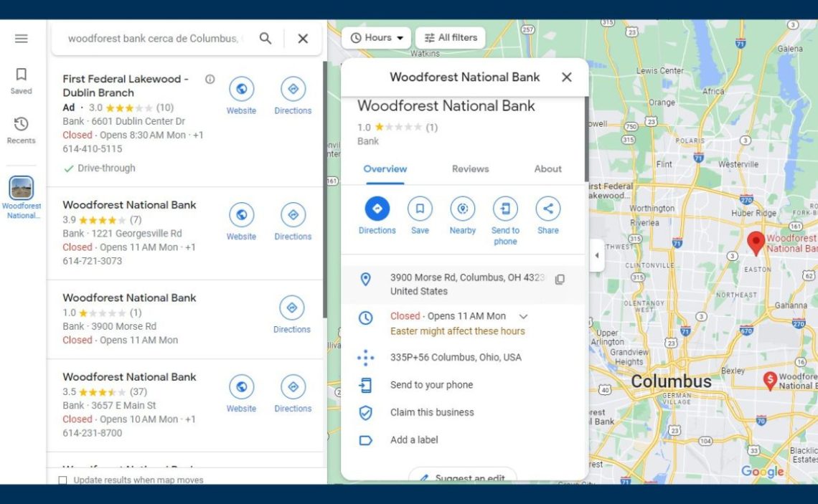818x504 pixels.
Task: Claim this business
Action: pyautogui.click(x=432, y=412)
